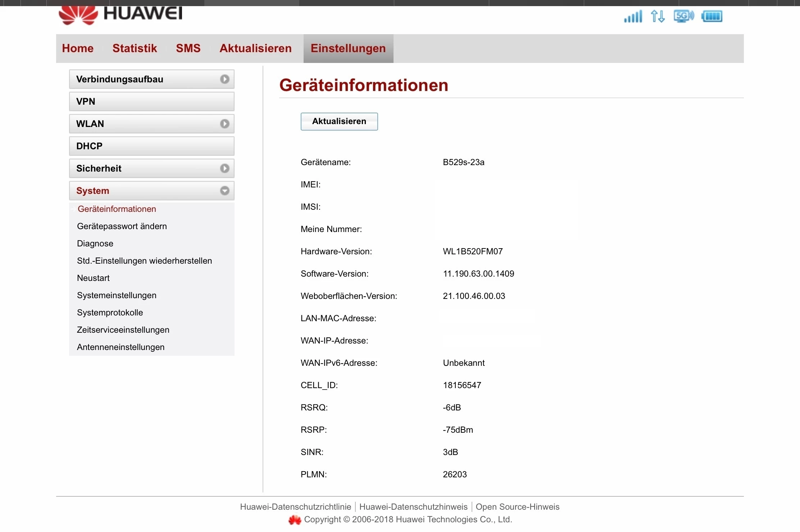Click the 5G WLAN status icon

tap(683, 16)
